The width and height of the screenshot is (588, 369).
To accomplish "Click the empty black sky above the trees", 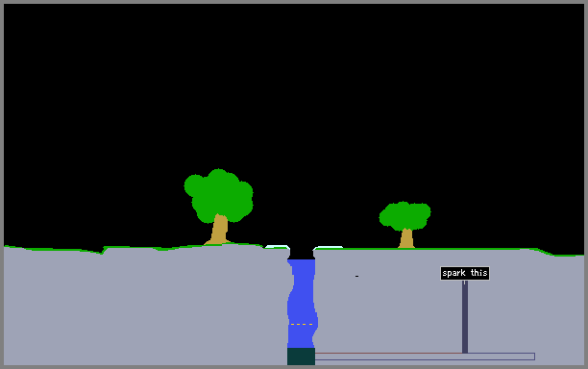I will (x=292, y=83).
